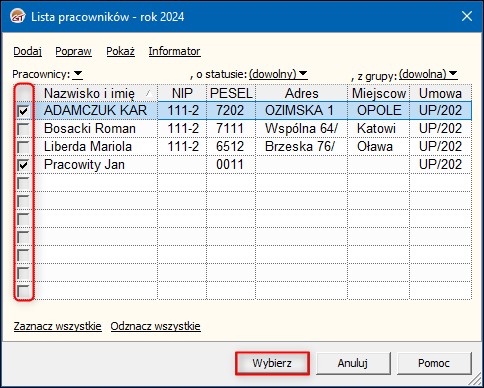The height and width of the screenshot is (388, 484).
Task: Check the Bosacki Roman row checkbox
Action: tap(23, 129)
